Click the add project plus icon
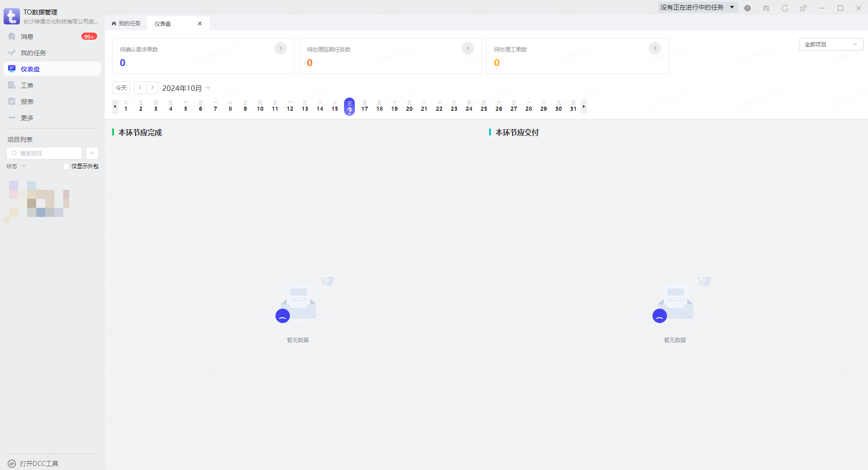The width and height of the screenshot is (868, 470). point(92,153)
